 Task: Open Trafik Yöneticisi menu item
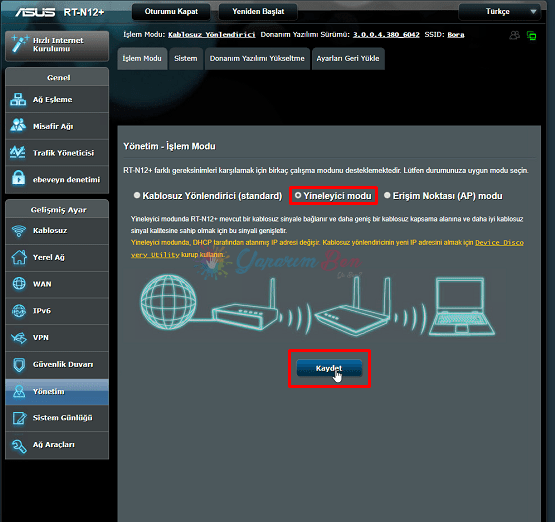(x=57, y=153)
